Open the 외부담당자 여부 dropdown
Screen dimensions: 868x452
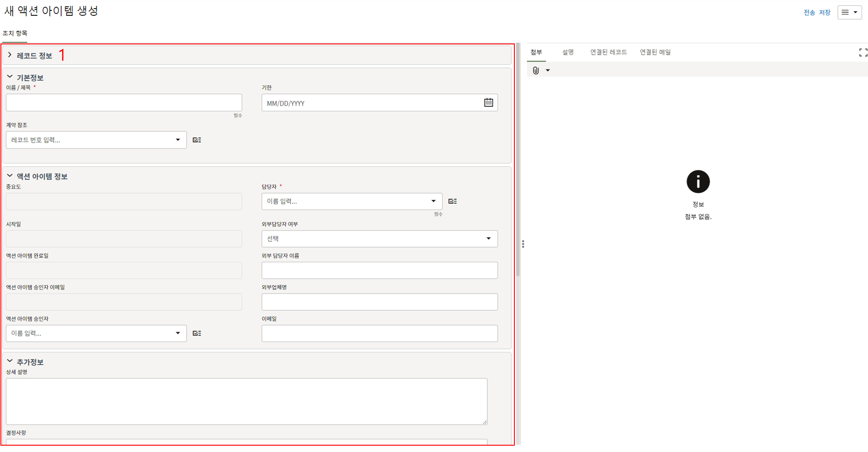[488, 239]
